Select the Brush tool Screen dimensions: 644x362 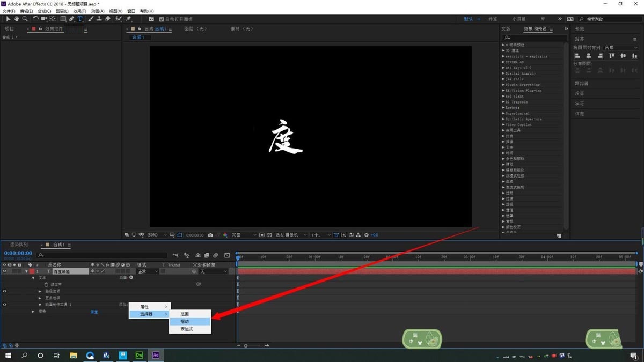click(91, 19)
